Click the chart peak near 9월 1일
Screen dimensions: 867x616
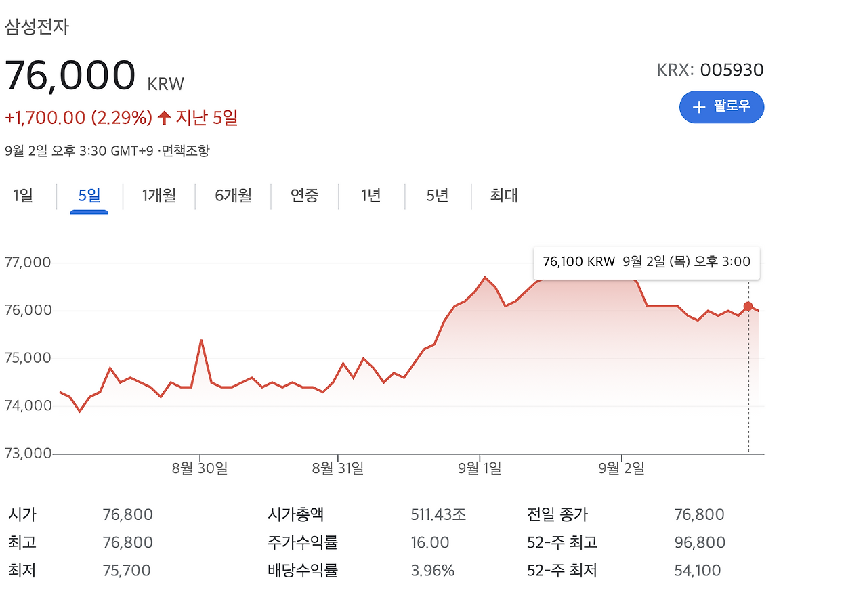coord(485,277)
